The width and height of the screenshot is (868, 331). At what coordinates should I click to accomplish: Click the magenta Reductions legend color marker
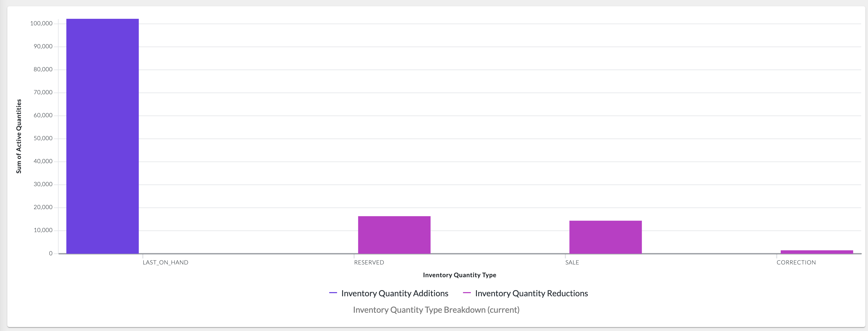point(467,293)
